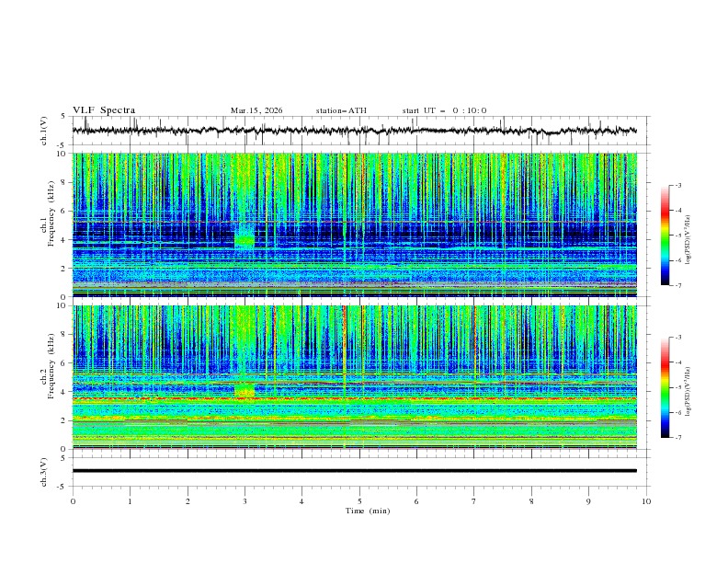Select the "start UT = 0:10:0" text
The height and width of the screenshot is (563, 728).
[x=444, y=110]
